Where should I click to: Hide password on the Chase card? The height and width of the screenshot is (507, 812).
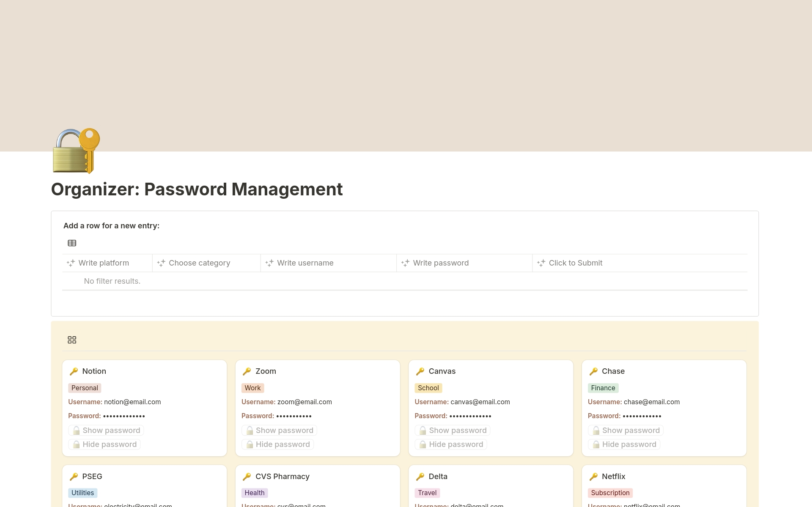point(624,444)
